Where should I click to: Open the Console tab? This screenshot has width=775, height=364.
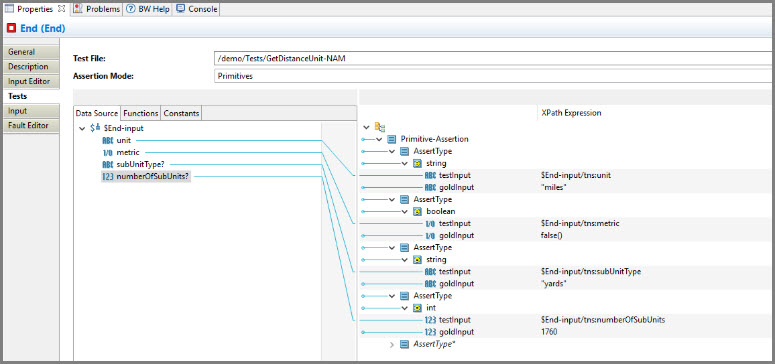(196, 9)
